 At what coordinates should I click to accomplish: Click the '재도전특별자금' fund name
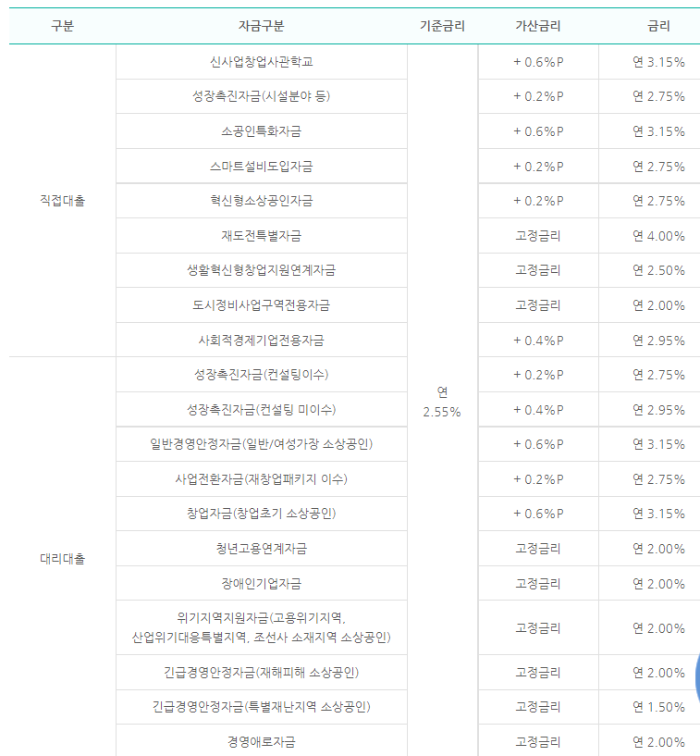pyautogui.click(x=261, y=236)
